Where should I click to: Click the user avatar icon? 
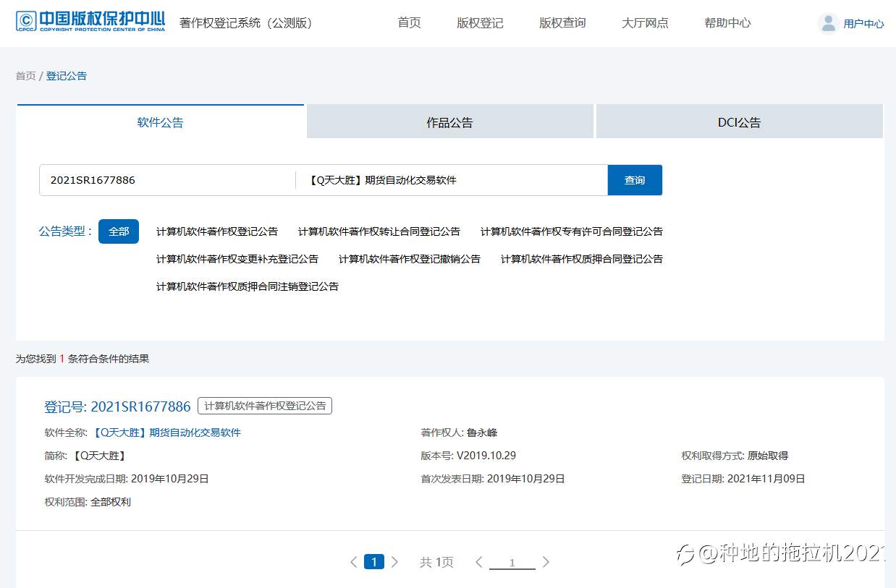(828, 23)
